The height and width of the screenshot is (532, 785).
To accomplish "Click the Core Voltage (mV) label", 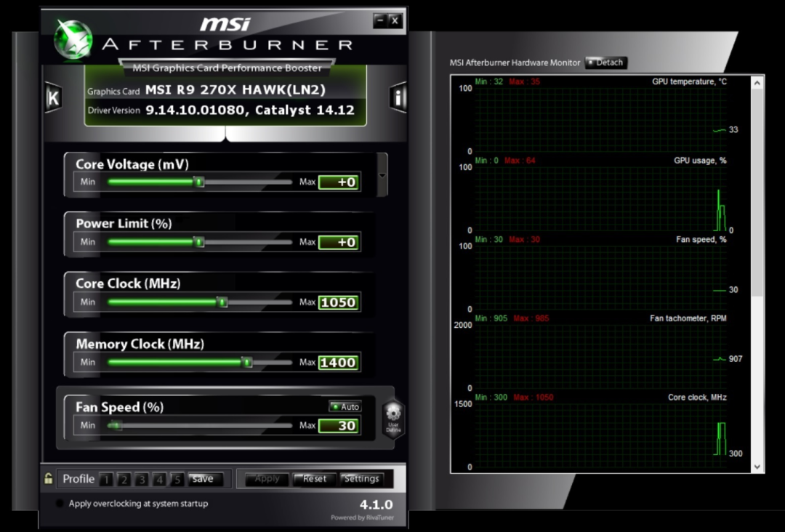I will 132,164.
